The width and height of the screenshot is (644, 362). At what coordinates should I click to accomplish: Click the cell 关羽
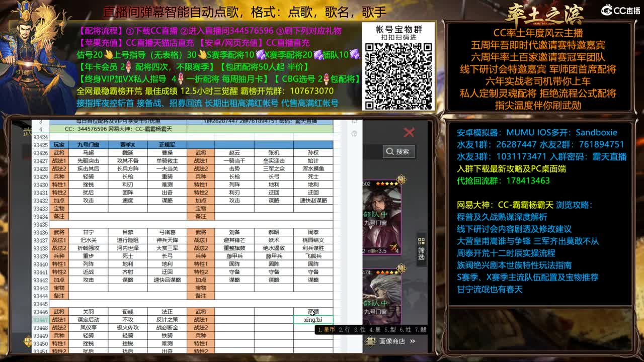88,312
